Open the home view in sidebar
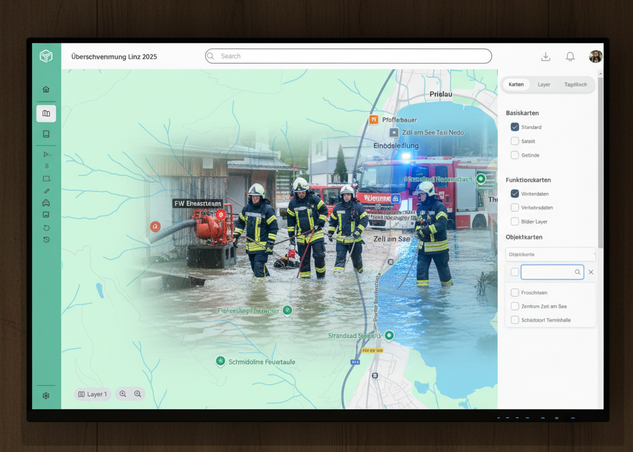Image resolution: width=633 pixels, height=452 pixels. pyautogui.click(x=46, y=89)
